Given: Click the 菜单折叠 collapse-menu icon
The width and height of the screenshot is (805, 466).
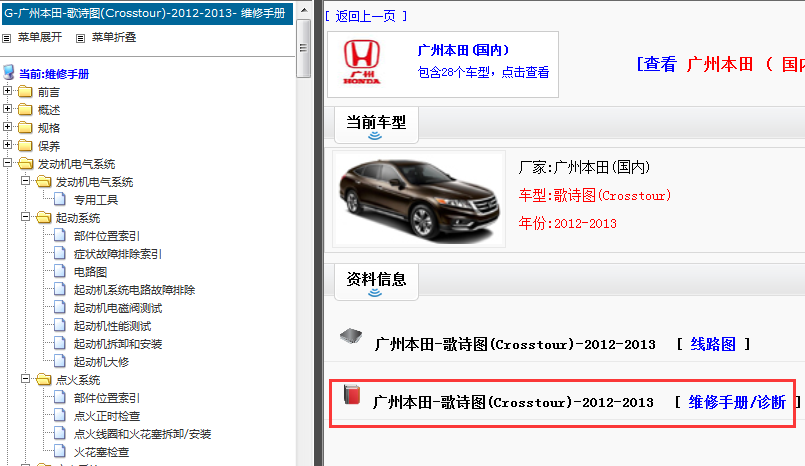Looking at the screenshot, I should 80,38.
